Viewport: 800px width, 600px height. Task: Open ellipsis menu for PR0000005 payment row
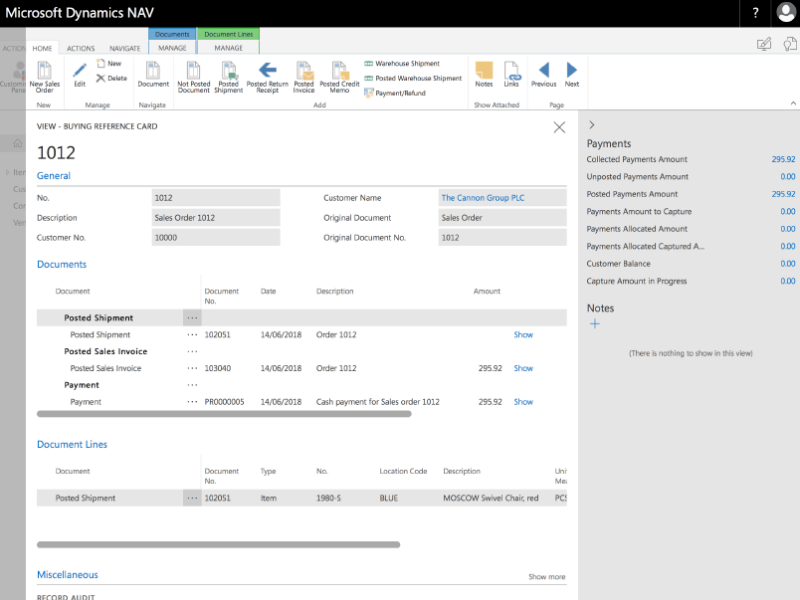click(192, 402)
